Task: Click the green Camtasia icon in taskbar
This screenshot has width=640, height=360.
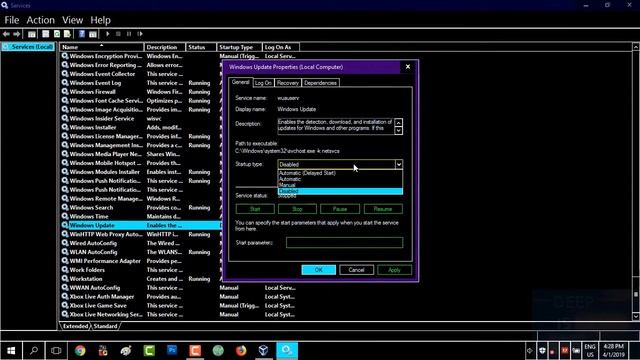Action: point(149,351)
